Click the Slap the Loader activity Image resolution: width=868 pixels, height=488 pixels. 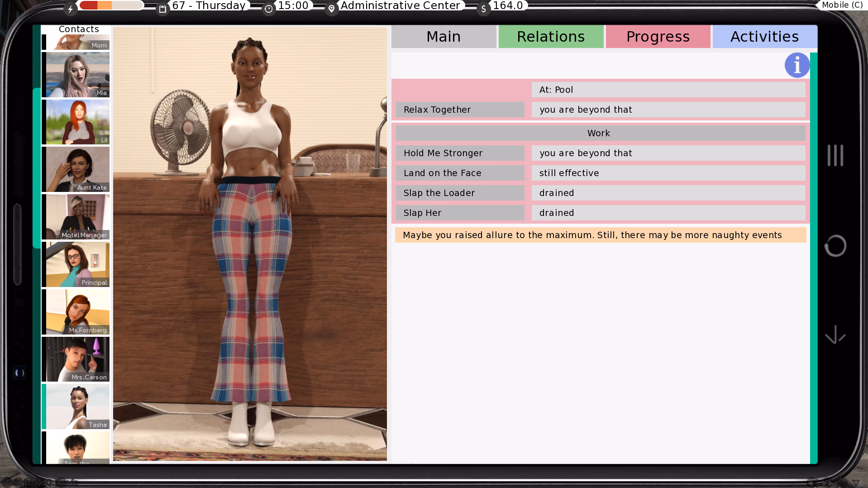click(460, 193)
